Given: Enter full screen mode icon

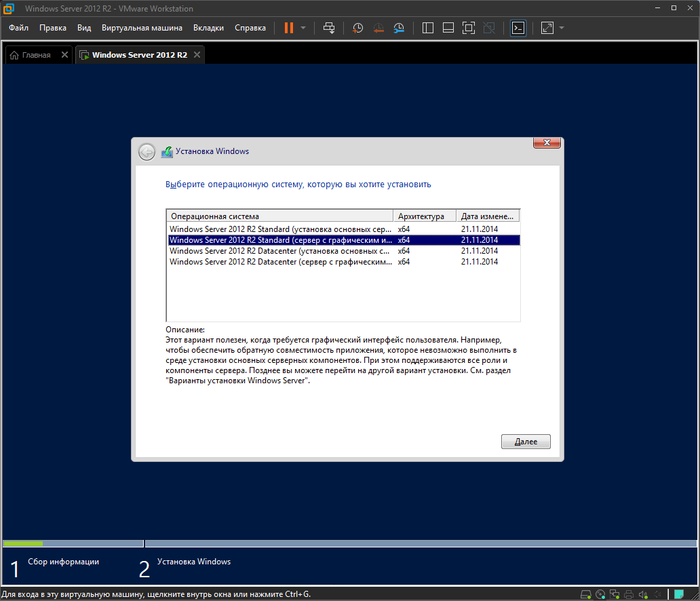Looking at the screenshot, I should coord(468,28).
